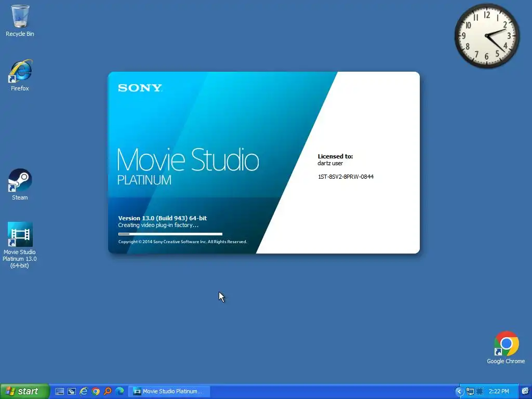Viewport: 532px width, 399px height.
Task: Open the Recycle Bin desktop icon
Action: click(20, 20)
